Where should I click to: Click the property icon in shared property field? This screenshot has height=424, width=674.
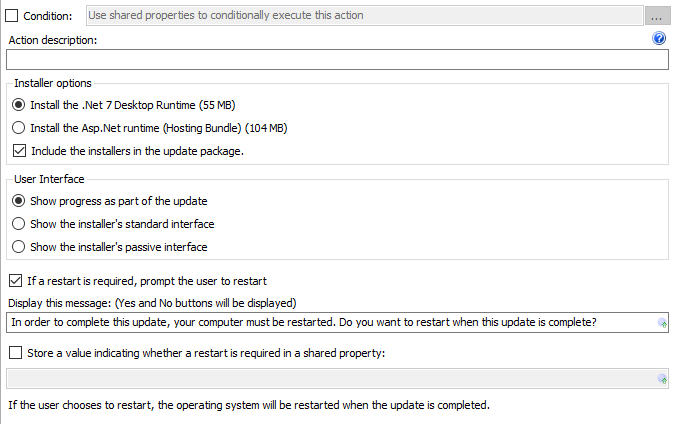click(662, 379)
